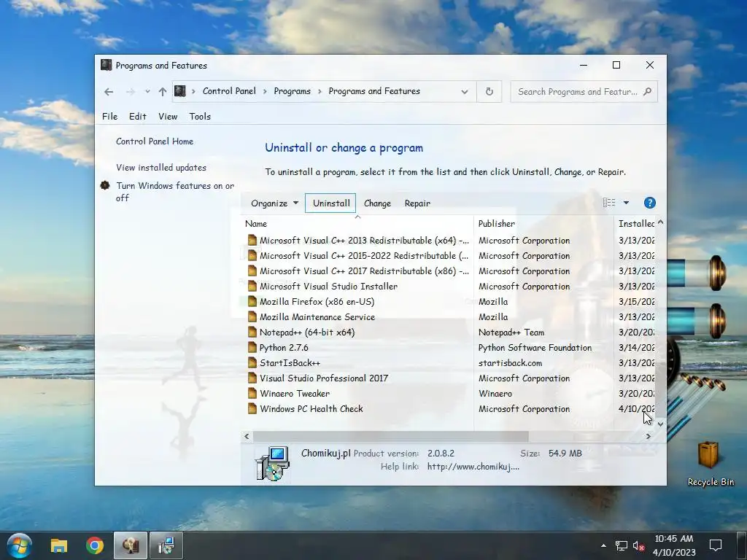This screenshot has width=747, height=560.
Task: Expand the More options view dropdown arrow
Action: 627,203
